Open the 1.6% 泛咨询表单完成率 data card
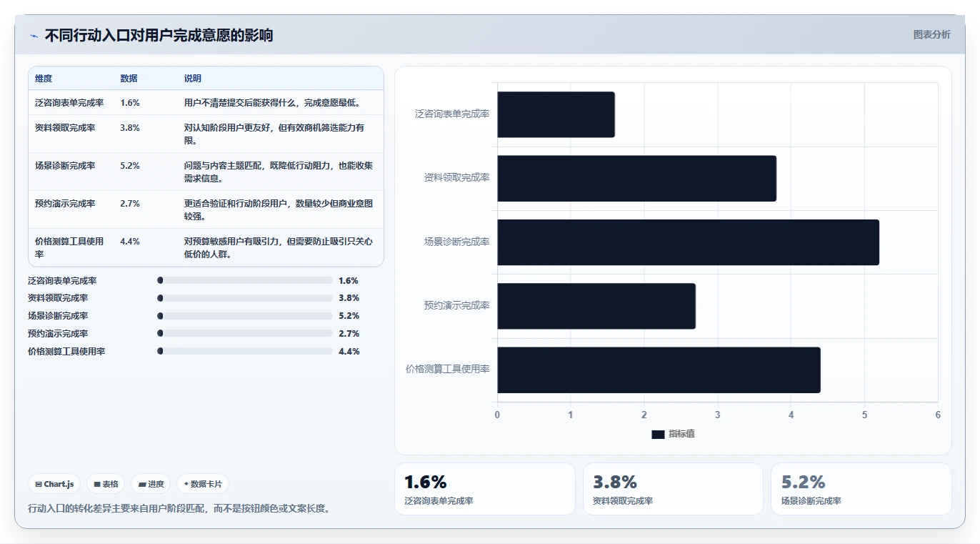 pos(484,489)
